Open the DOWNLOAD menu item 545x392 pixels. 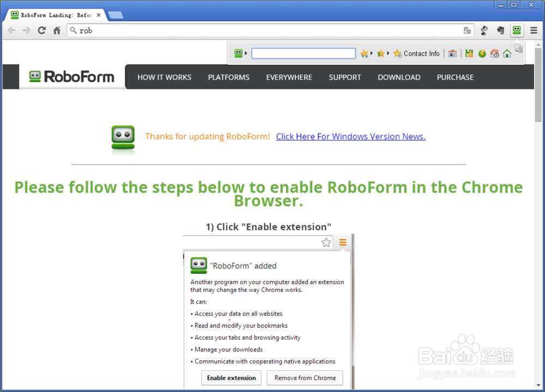[399, 77]
